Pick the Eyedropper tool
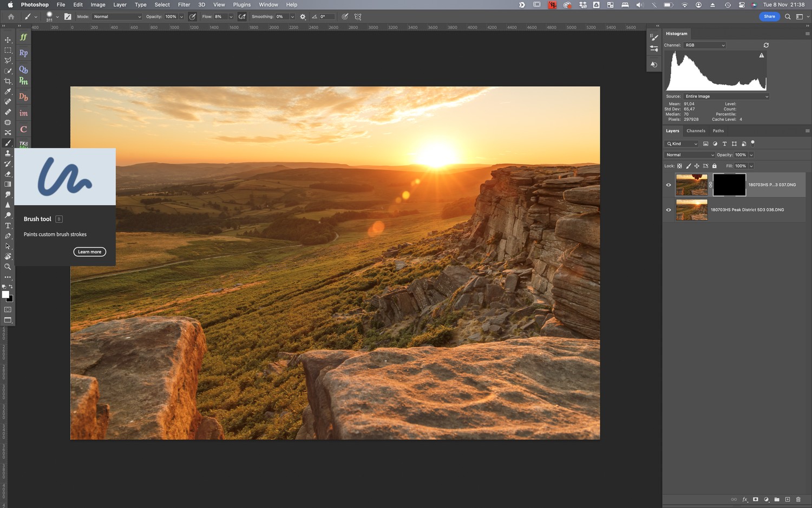812x508 pixels. (8, 92)
